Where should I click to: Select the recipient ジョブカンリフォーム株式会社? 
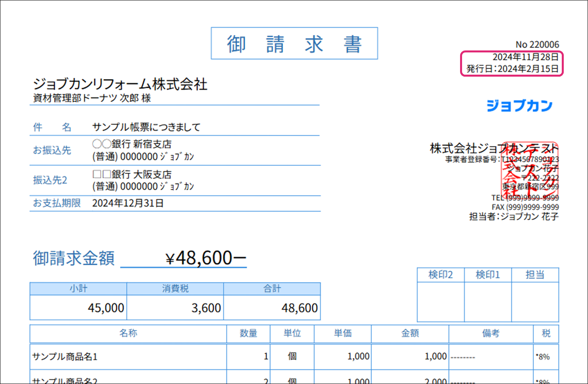click(120, 84)
